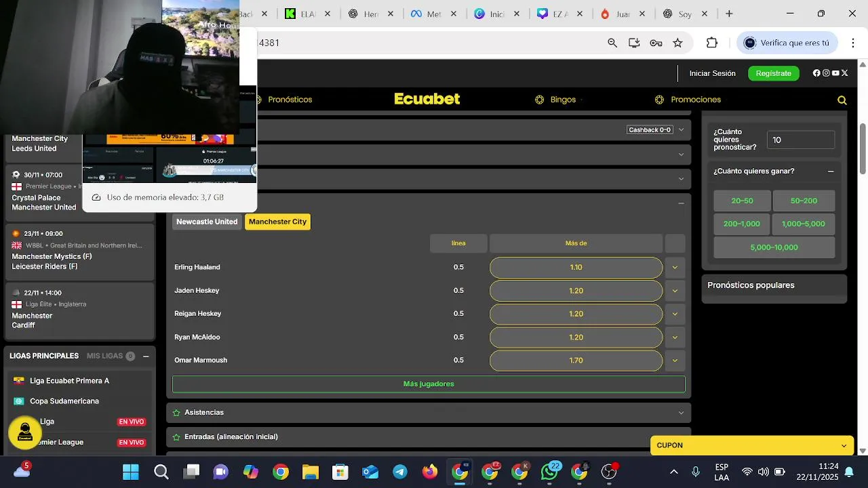Open Copa Sudamericana league
Image resolution: width=868 pixels, height=488 pixels.
coord(64,401)
